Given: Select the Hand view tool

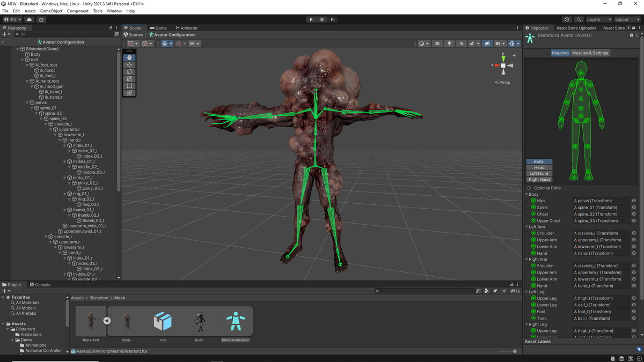Looking at the screenshot, I should (129, 57).
